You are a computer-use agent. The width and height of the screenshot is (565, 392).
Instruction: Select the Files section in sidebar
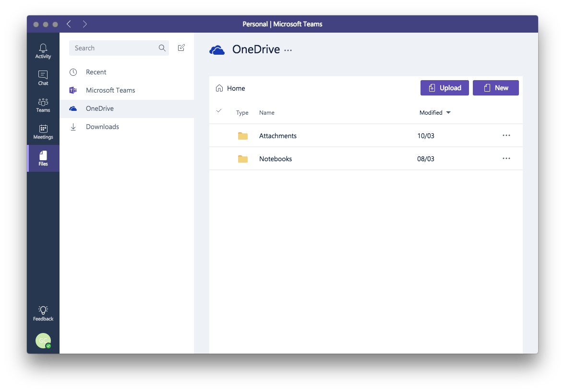(x=43, y=158)
